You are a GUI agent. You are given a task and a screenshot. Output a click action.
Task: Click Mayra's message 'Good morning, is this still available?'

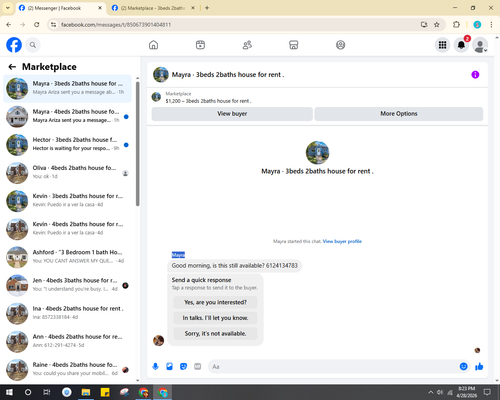tap(235, 266)
